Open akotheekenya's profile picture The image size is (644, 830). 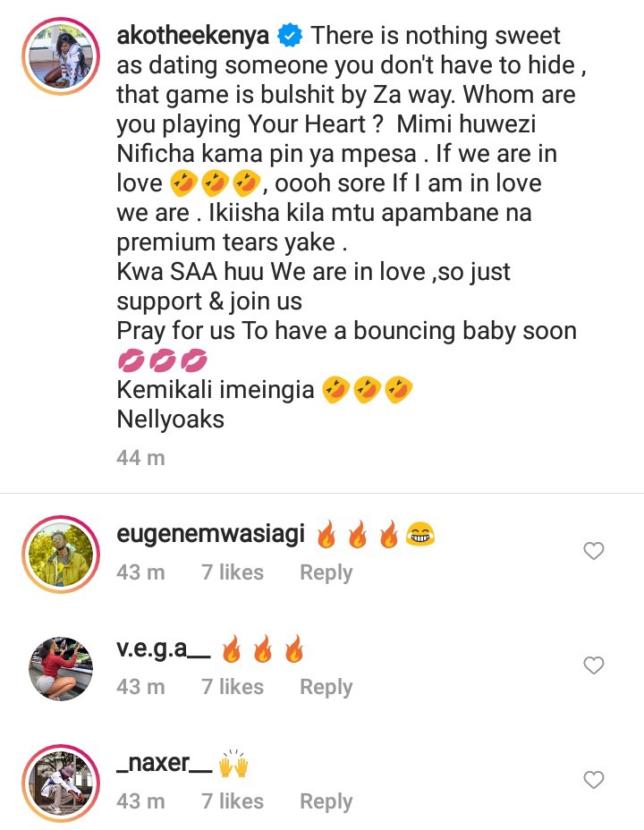(61, 56)
